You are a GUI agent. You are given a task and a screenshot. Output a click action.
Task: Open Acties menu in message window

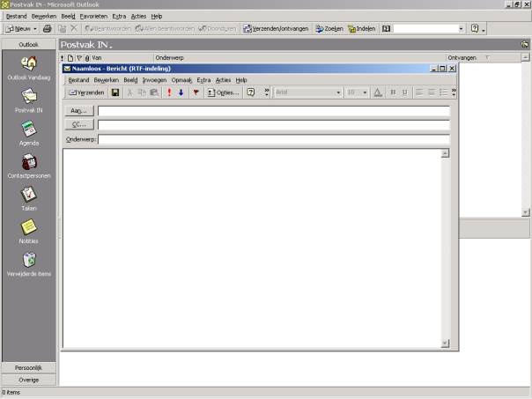click(x=223, y=80)
